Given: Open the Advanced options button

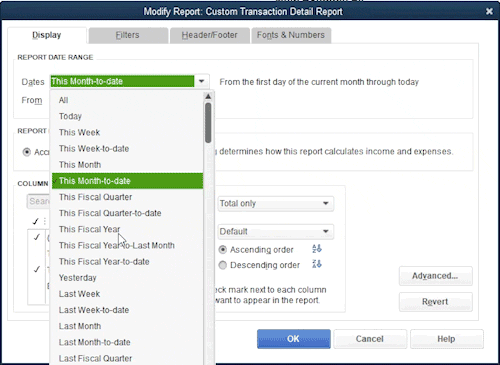Looking at the screenshot, I should tap(435, 276).
